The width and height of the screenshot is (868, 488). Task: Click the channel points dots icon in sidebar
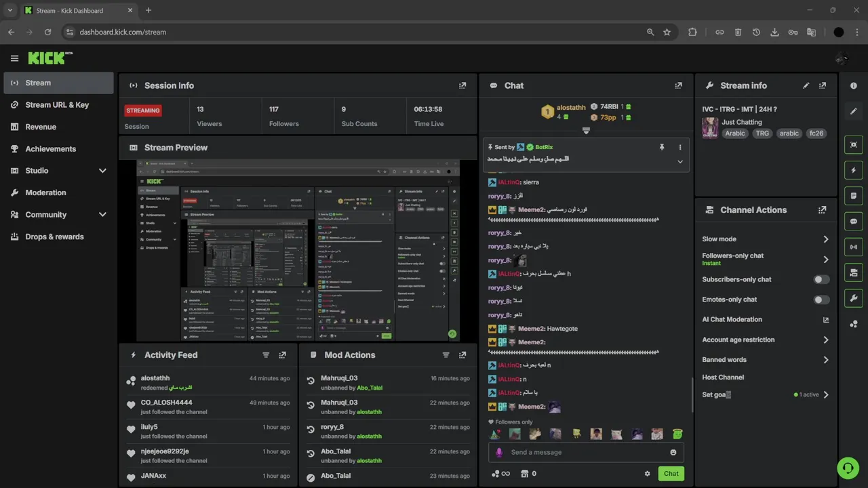click(854, 324)
